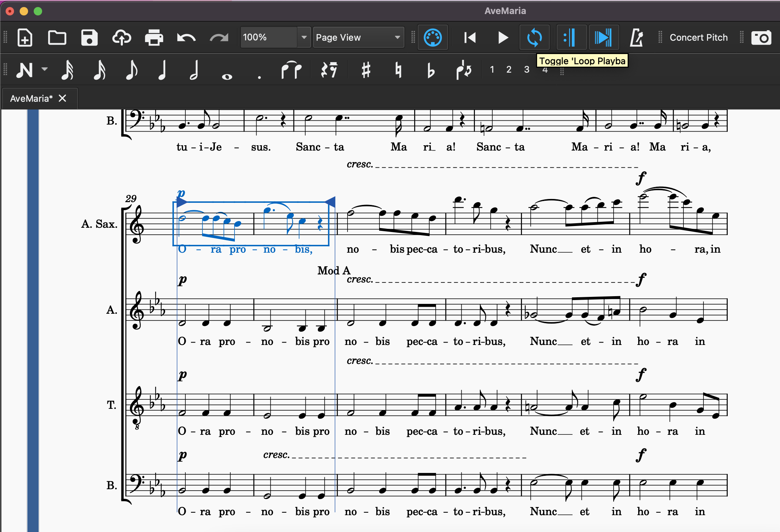
Task: Open the zoom percentage dropdown arrow
Action: [x=304, y=38]
